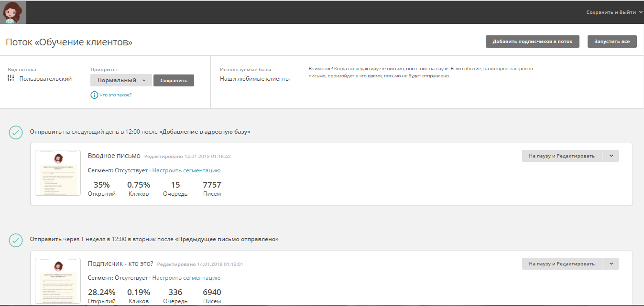Image resolution: width=644 pixels, height=306 pixels.
Task: Click the avatar logo in top-left corner
Action: pyautogui.click(x=13, y=12)
